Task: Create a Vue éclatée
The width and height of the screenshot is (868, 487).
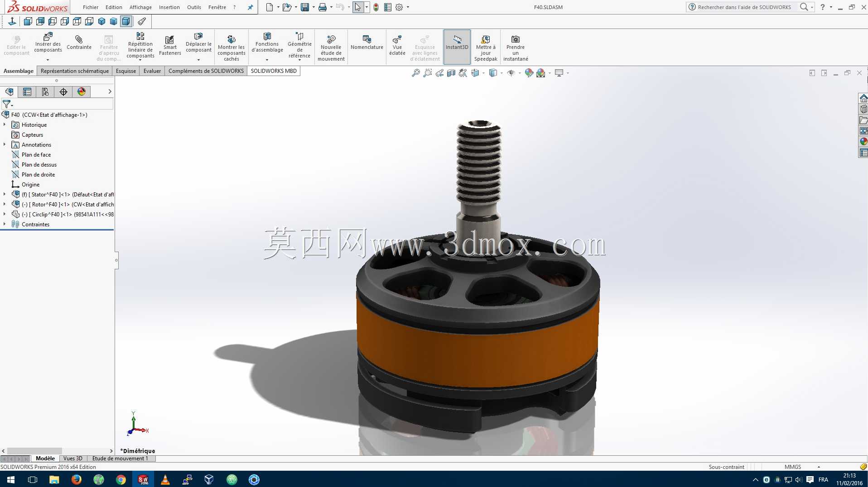Action: tap(397, 45)
